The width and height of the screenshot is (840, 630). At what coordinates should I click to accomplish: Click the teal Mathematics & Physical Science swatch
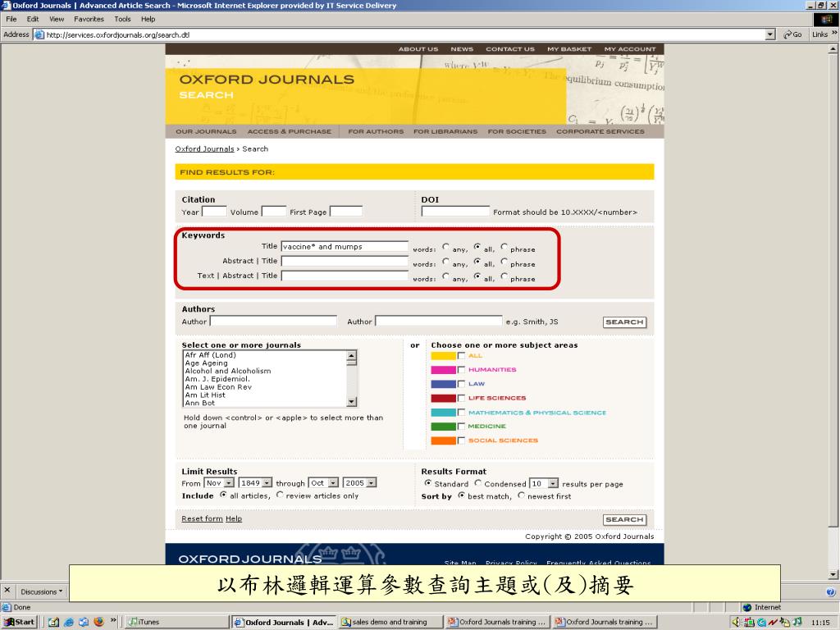coord(443,413)
